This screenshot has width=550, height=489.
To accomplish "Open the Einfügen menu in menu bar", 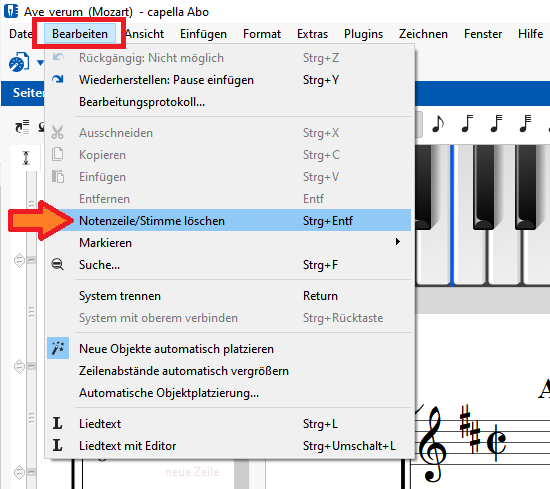I will pyautogui.click(x=203, y=34).
